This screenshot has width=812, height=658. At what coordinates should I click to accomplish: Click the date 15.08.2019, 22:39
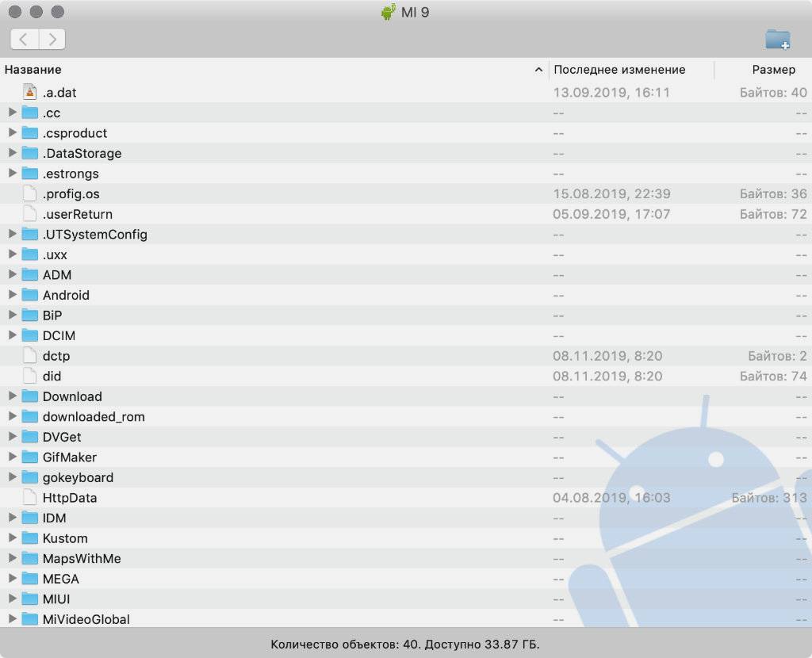pyautogui.click(x=611, y=194)
